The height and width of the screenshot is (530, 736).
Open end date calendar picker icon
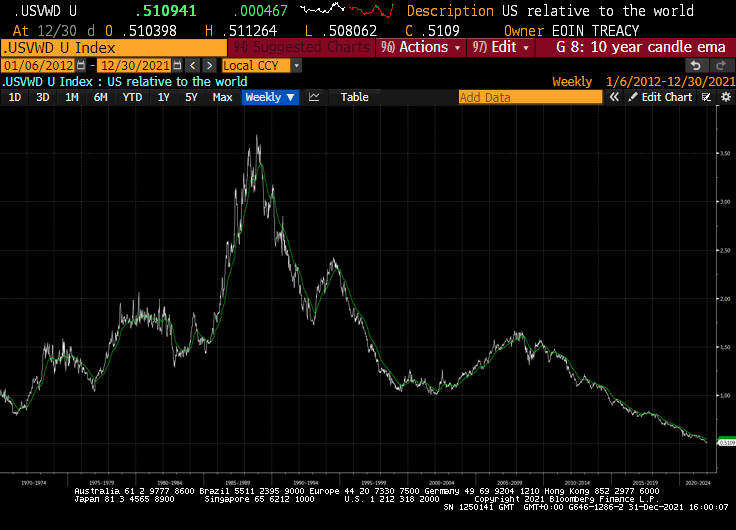(x=178, y=65)
